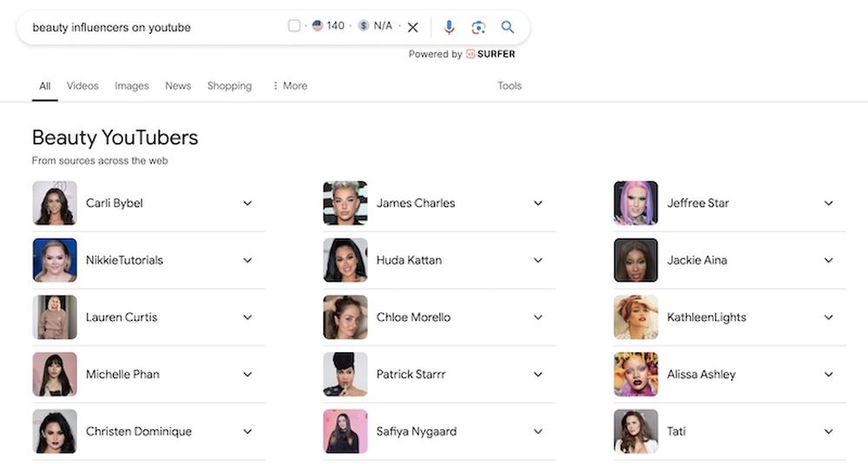Switch to the Videos tab

point(82,86)
